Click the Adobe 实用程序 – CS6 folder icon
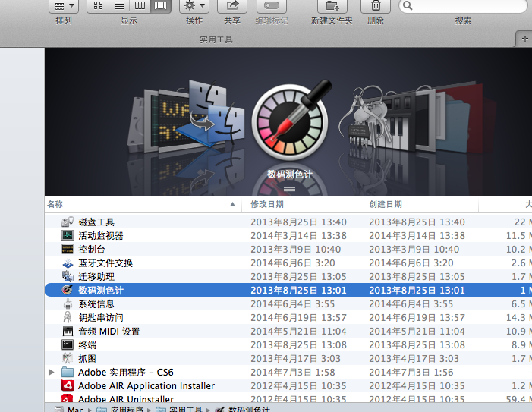Image resolution: width=532 pixels, height=412 pixels. tap(68, 373)
